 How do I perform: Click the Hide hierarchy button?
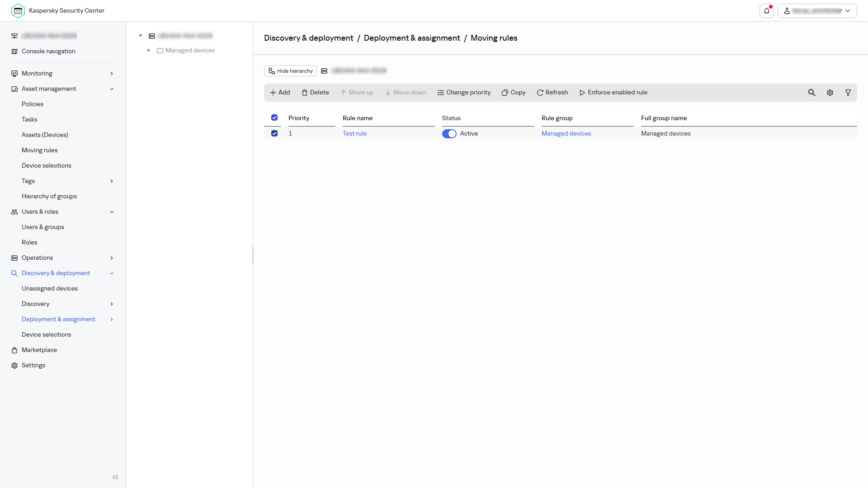pos(290,71)
